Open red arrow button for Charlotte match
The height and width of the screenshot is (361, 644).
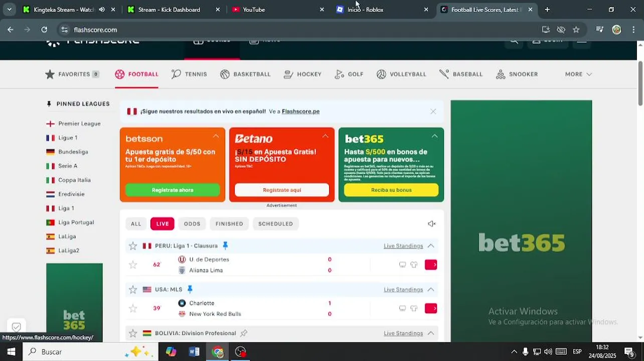click(x=431, y=308)
